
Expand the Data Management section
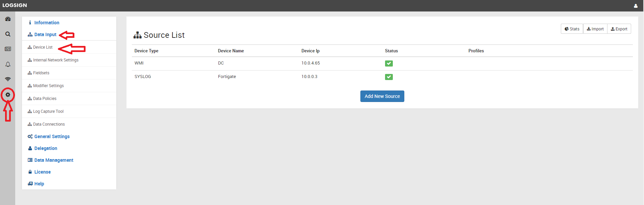(53, 160)
